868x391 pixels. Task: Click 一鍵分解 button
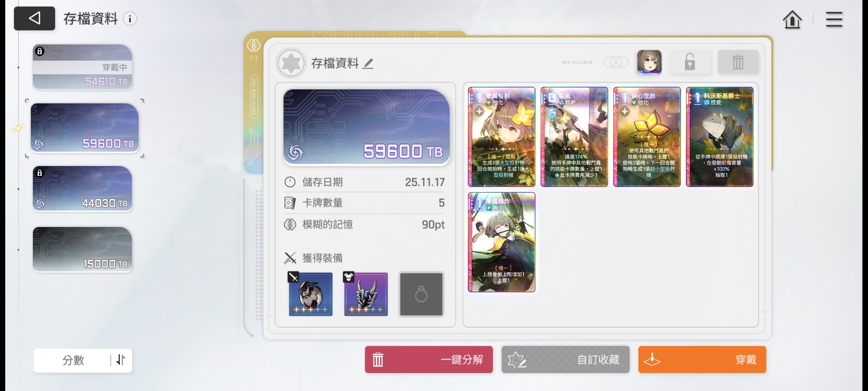(x=429, y=359)
